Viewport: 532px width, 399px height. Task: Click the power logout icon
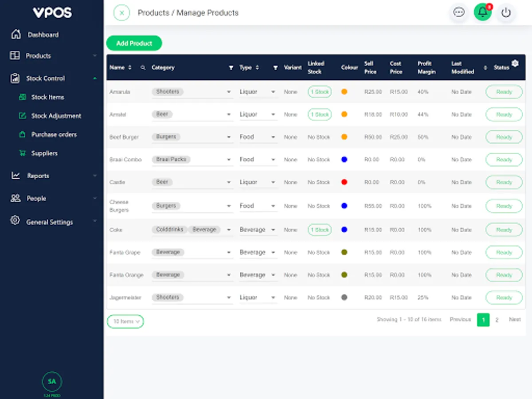506,12
